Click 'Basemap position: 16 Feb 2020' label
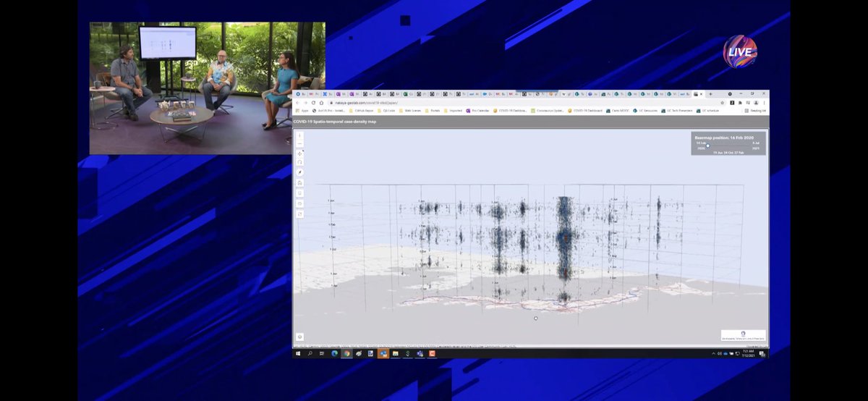Screen dimensions: 868x401 (724, 138)
